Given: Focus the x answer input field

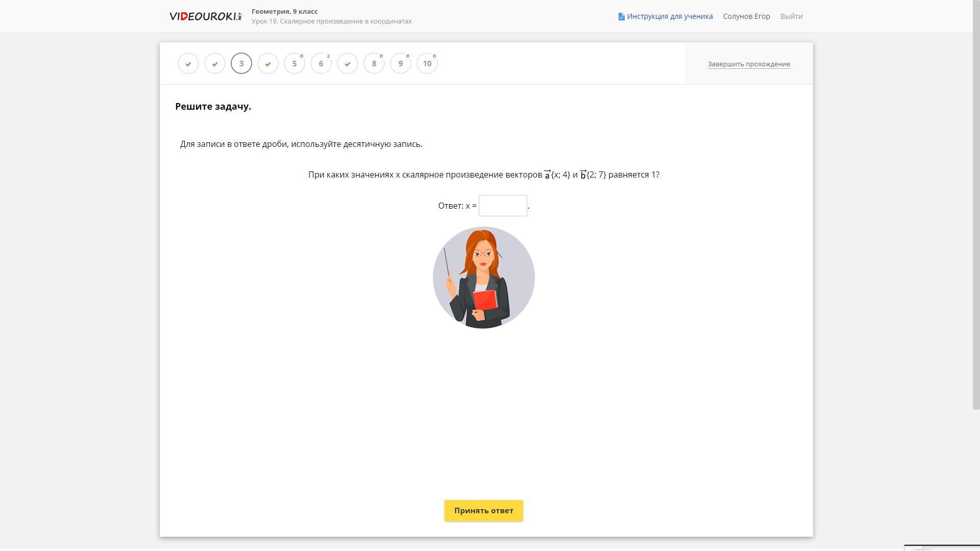Looking at the screenshot, I should click(503, 206).
